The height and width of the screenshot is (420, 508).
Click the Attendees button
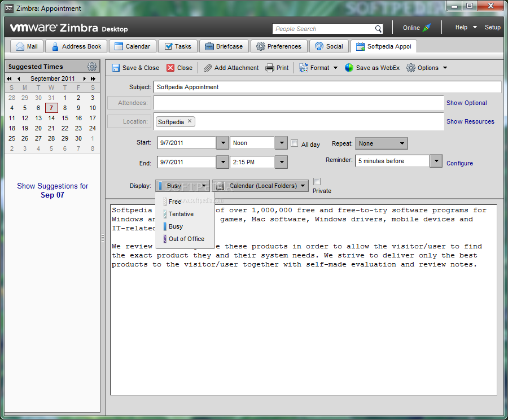click(x=130, y=103)
